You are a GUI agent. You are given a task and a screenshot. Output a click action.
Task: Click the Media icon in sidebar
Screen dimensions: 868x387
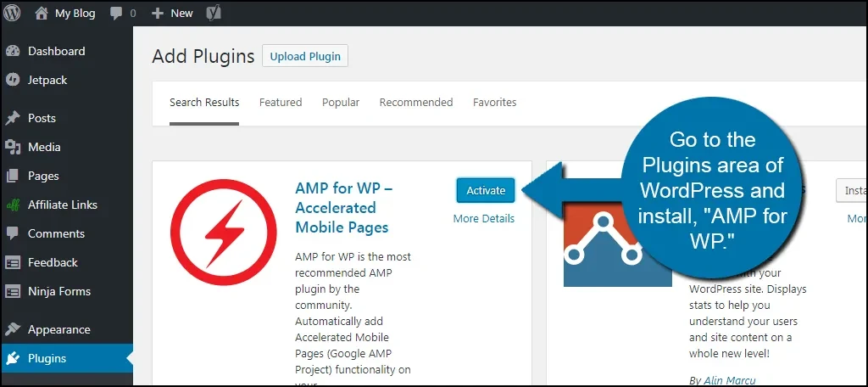pyautogui.click(x=13, y=147)
